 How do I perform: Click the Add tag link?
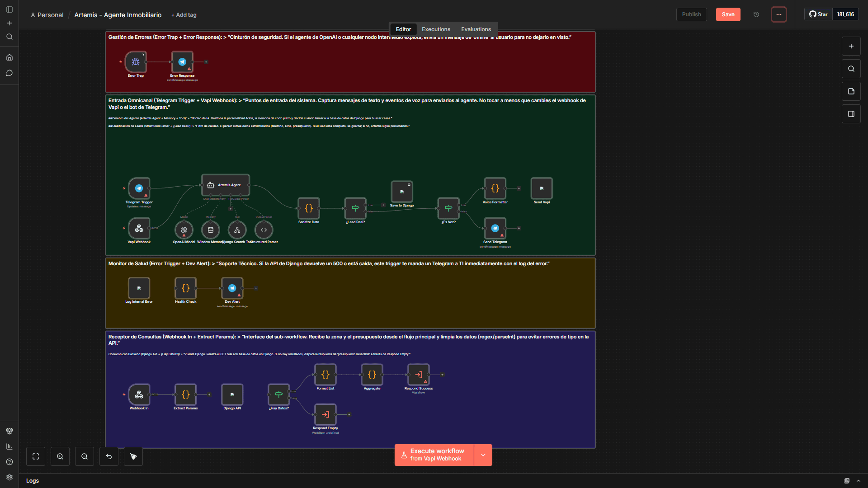184,15
